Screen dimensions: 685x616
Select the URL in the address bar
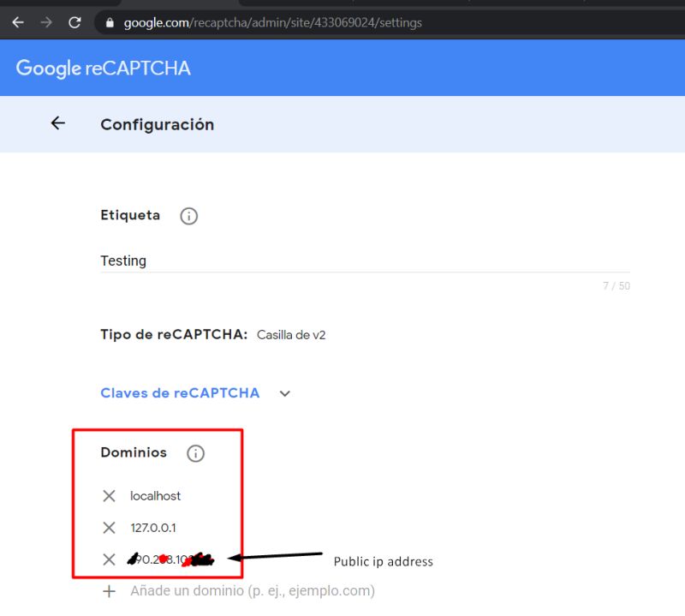pos(257,23)
